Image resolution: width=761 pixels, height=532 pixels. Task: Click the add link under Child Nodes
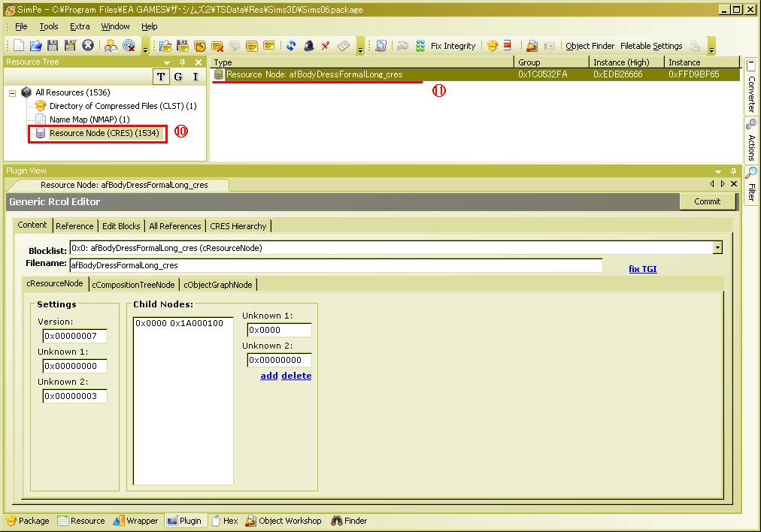click(269, 376)
